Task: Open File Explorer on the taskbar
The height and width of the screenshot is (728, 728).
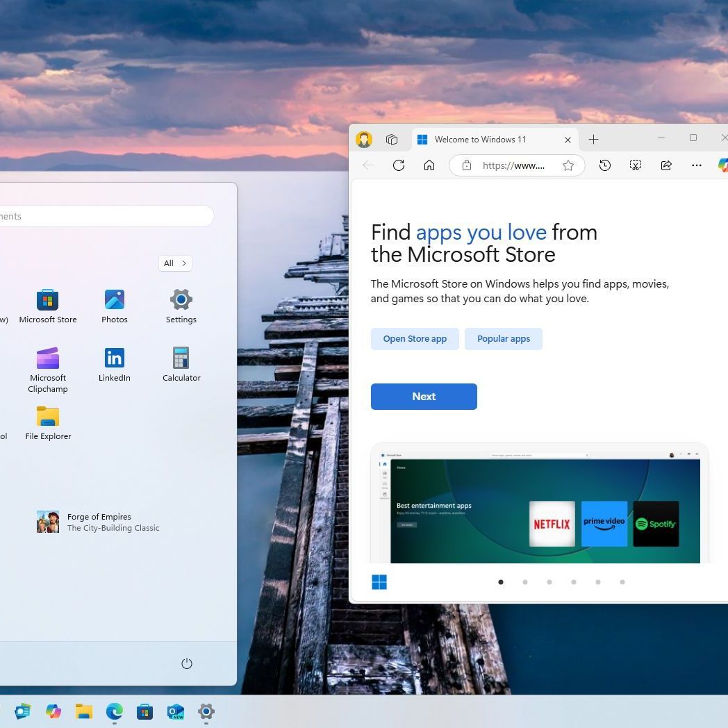Action: point(84,711)
